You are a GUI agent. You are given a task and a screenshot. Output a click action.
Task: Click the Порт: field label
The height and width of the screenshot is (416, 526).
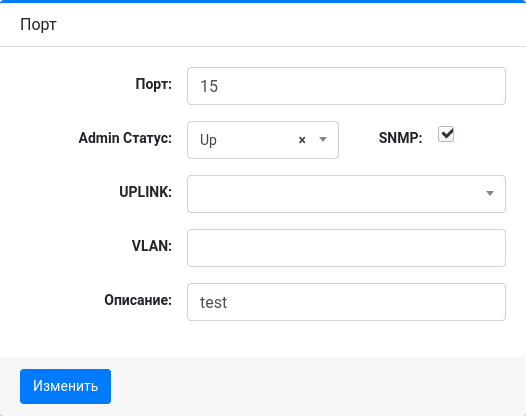[x=154, y=84]
